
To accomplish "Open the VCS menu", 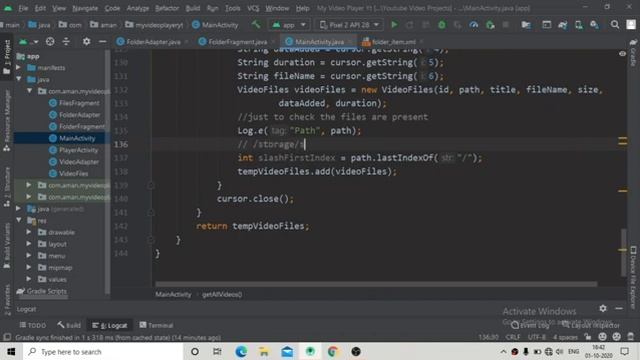I will 253,8.
